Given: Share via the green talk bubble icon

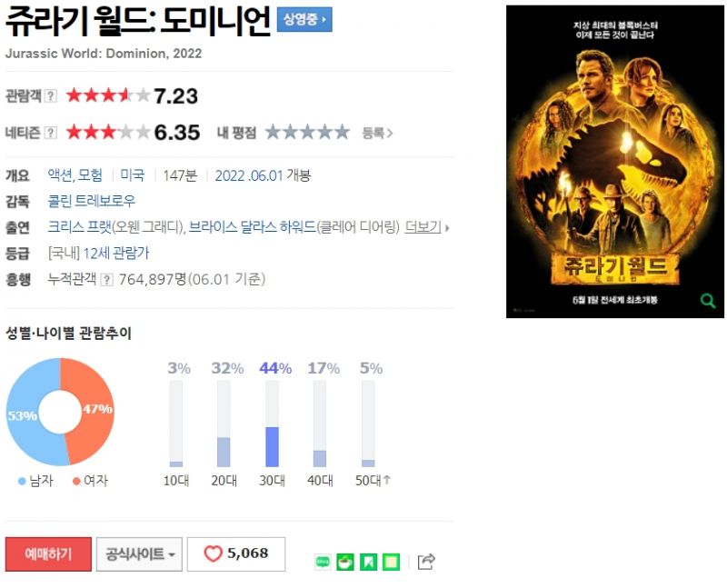Looking at the screenshot, I should [323, 562].
